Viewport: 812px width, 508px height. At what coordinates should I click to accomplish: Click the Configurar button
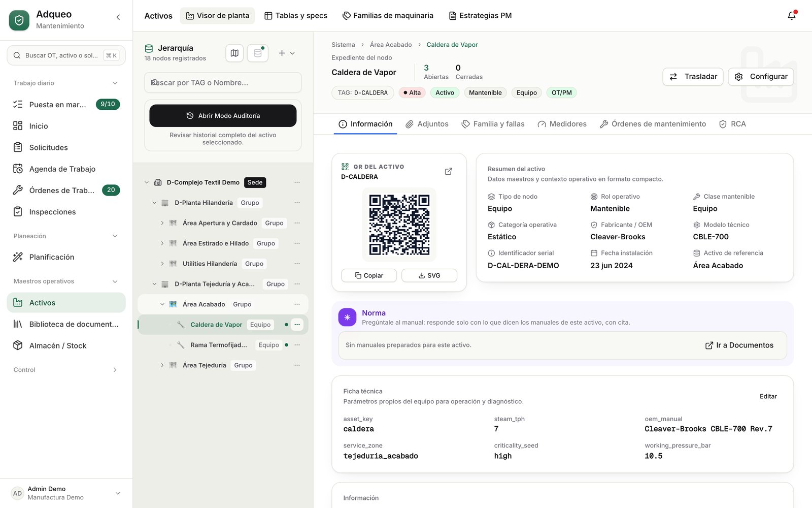click(761, 77)
